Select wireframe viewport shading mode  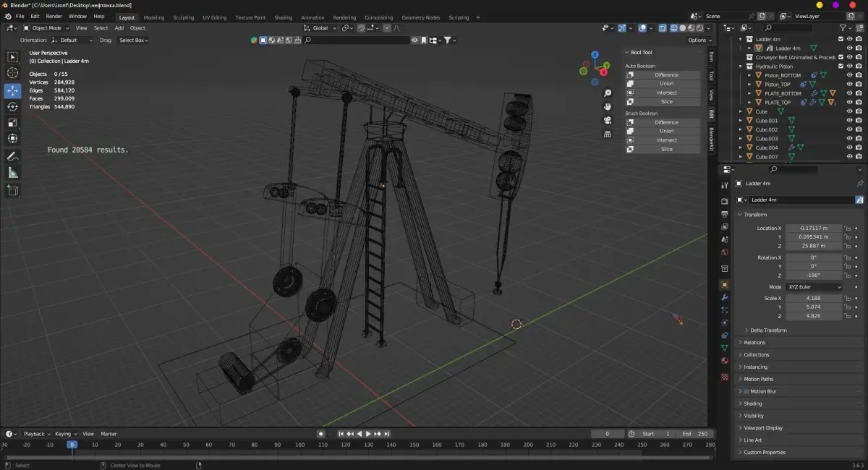pyautogui.click(x=673, y=28)
